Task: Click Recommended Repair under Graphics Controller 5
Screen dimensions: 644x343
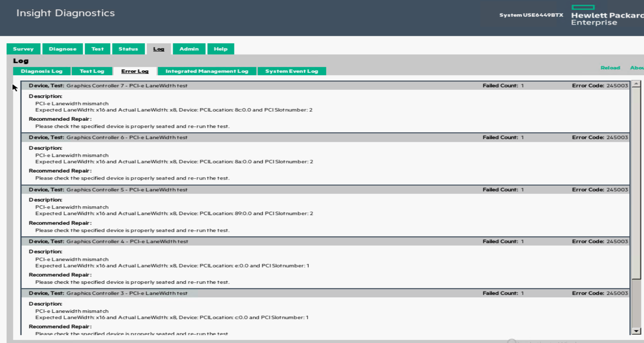Action: pos(60,223)
